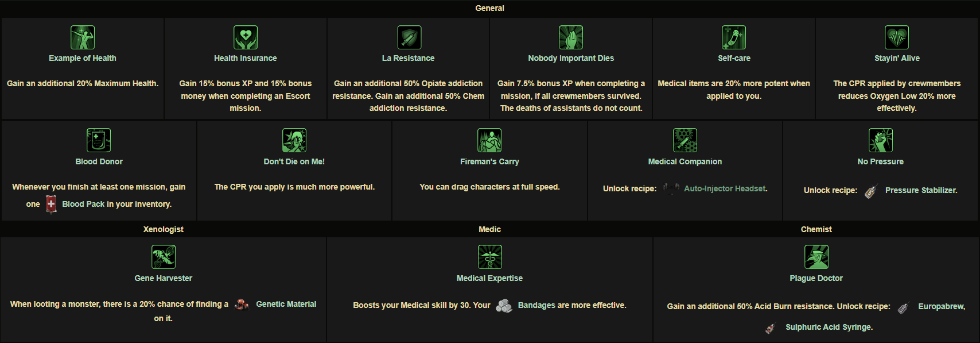This screenshot has width=980, height=343.
Task: Select the Health Insurance heart icon
Action: click(x=246, y=37)
